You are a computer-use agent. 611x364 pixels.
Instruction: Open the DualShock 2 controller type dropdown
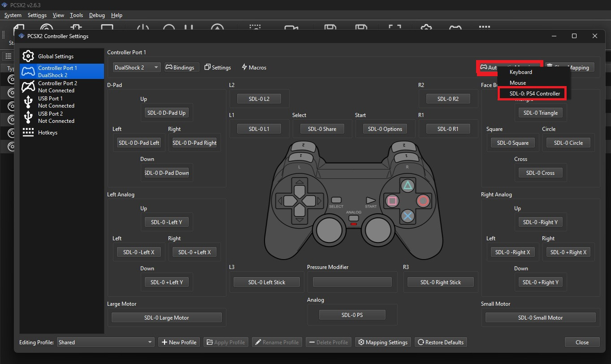pos(136,67)
